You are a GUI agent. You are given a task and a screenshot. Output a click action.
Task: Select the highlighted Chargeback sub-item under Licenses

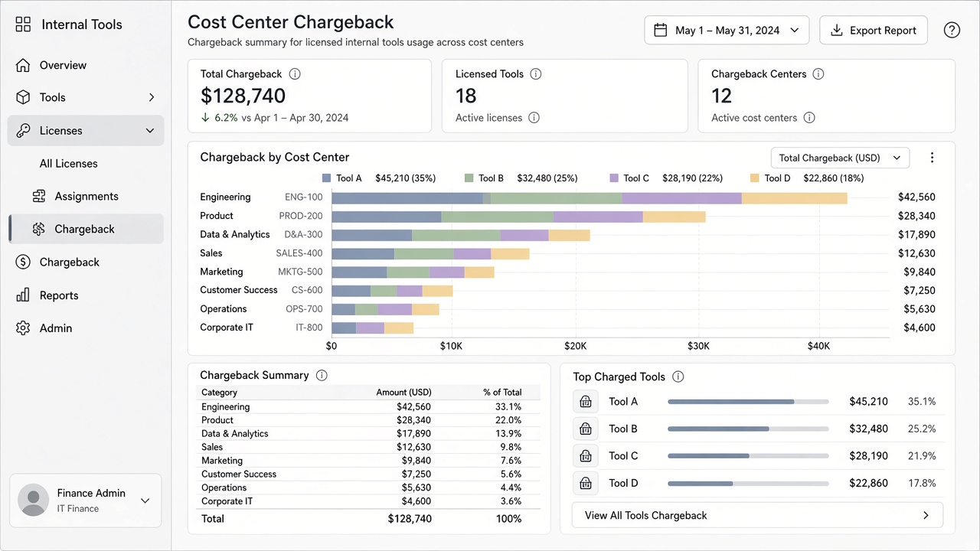click(86, 229)
